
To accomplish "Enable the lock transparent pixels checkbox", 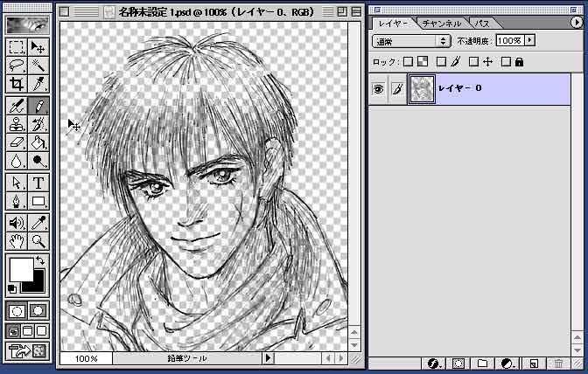I will (407, 62).
